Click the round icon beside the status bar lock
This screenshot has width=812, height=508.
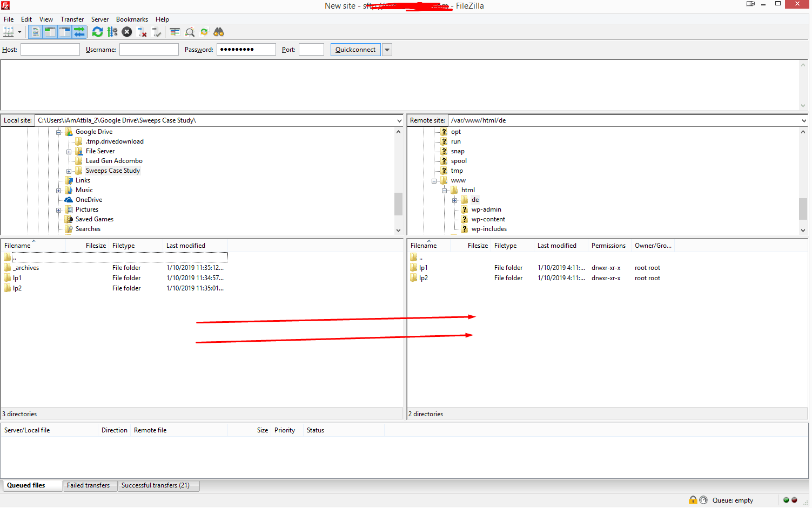703,500
